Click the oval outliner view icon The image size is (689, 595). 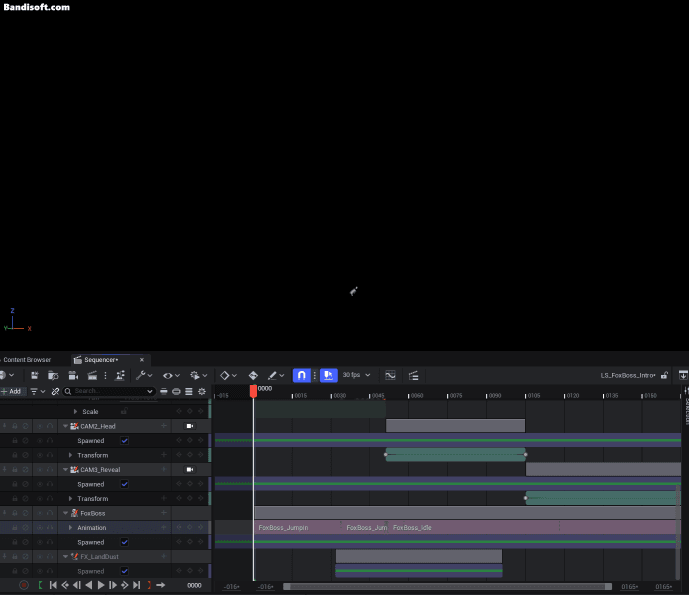tap(176, 391)
